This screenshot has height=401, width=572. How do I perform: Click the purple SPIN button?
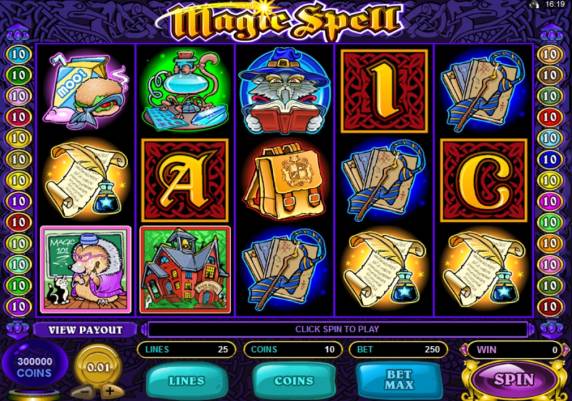tap(514, 379)
